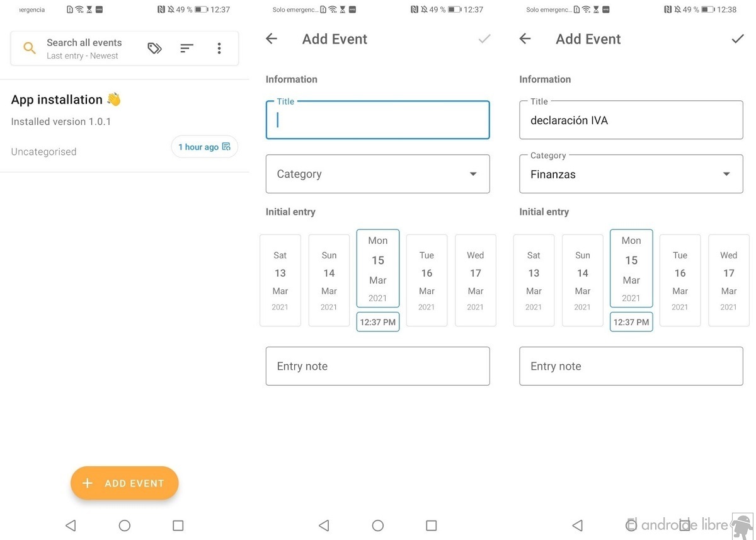This screenshot has height=540, width=756.
Task: Tap the "1 hour ago" entry chip
Action: [204, 147]
